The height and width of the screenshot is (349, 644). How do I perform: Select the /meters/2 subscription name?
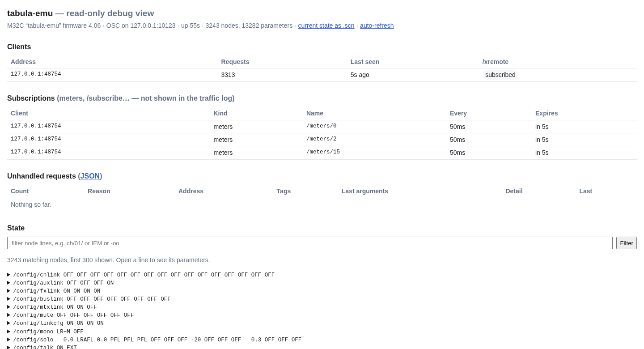click(322, 139)
